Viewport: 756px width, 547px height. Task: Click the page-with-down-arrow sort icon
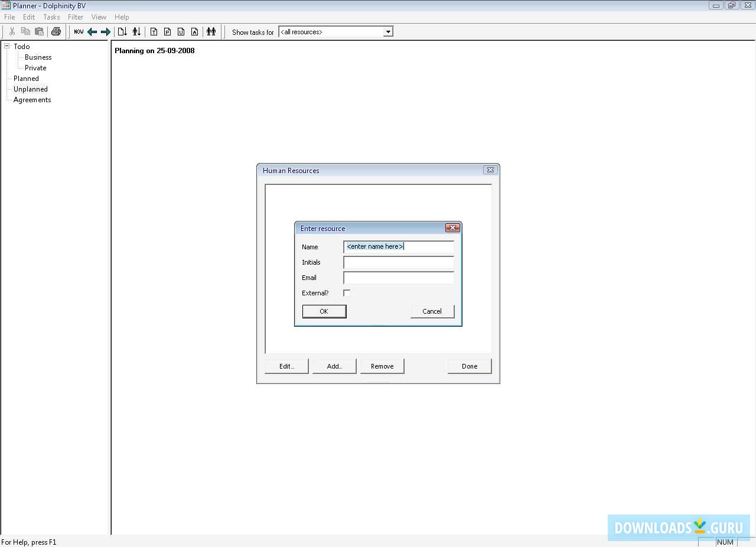[122, 32]
